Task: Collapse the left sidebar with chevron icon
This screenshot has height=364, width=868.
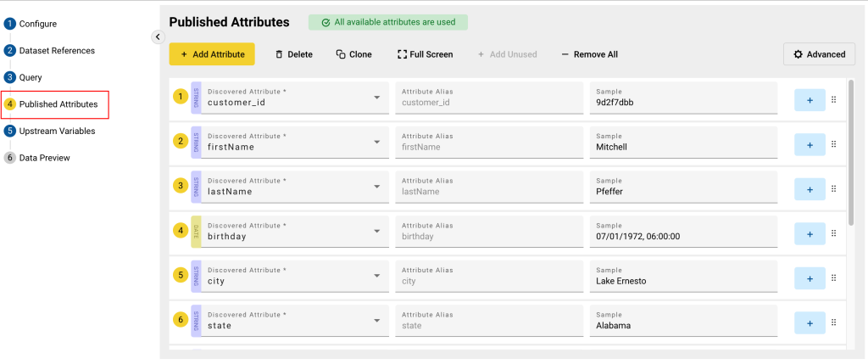Action: [x=157, y=36]
